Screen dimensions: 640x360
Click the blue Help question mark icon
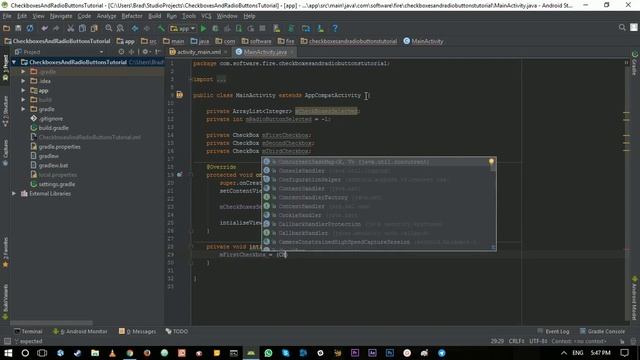tap(335, 29)
